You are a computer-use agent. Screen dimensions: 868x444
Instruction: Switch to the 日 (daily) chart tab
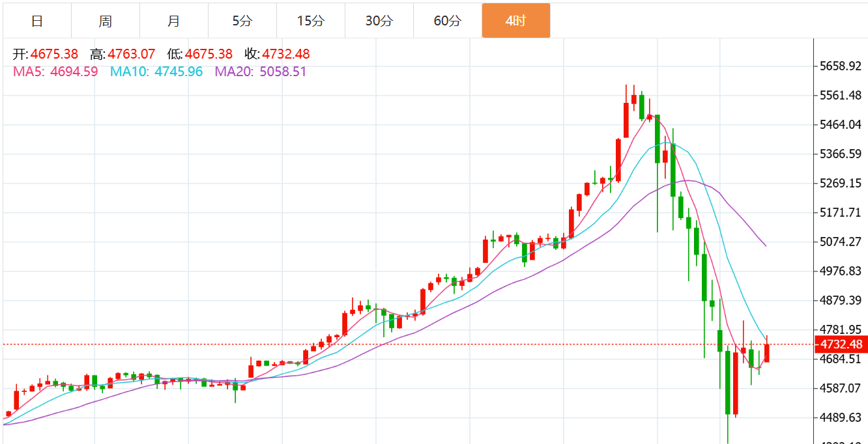[x=37, y=21]
